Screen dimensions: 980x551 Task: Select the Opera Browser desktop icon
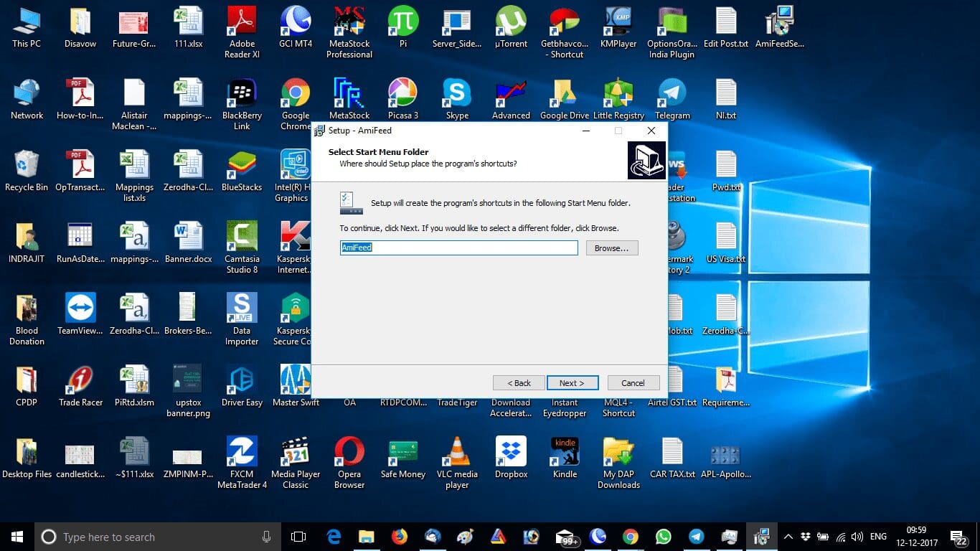pyautogui.click(x=349, y=462)
